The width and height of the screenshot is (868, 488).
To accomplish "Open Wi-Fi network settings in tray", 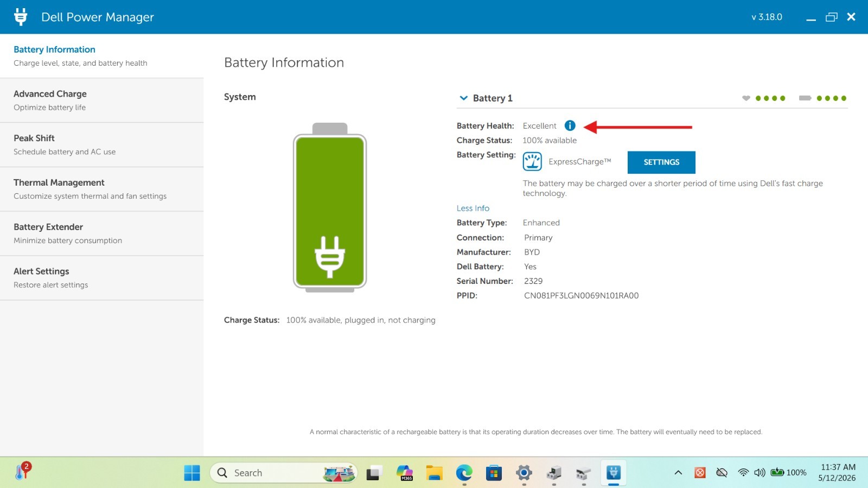I will [743, 473].
